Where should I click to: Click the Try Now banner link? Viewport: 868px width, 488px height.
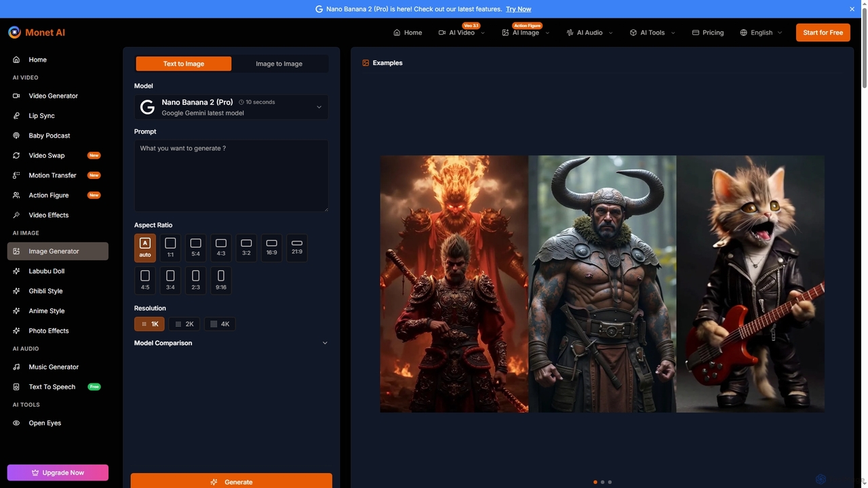[519, 9]
